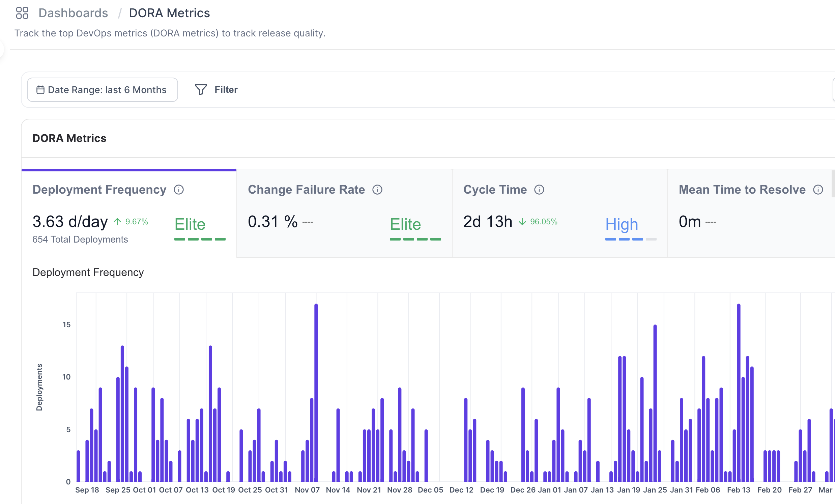
Task: Click the funnel filter icon
Action: point(201,89)
